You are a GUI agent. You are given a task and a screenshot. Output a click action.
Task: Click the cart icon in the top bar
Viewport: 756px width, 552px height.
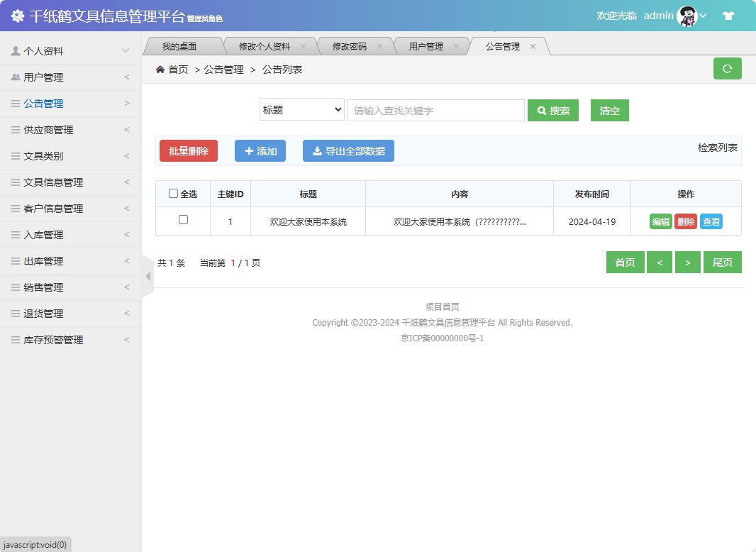728,16
